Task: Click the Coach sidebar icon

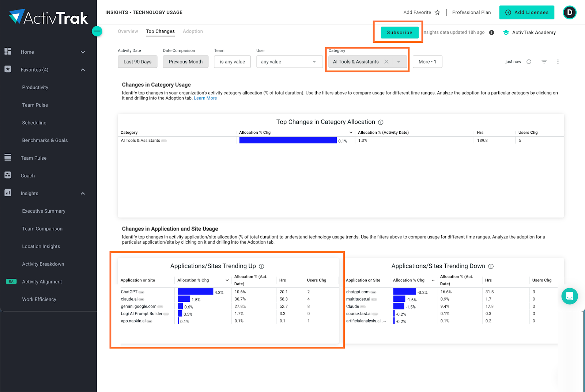Action: (x=8, y=175)
